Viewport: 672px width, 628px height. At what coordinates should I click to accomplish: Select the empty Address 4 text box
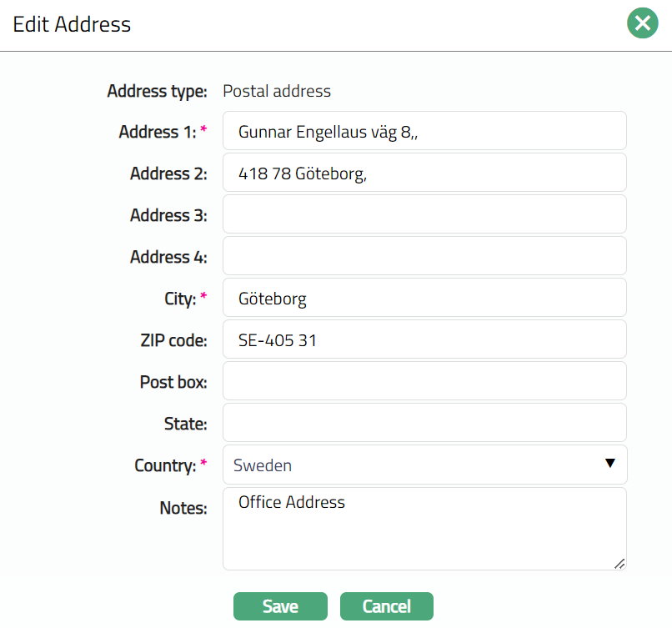pyautogui.click(x=424, y=256)
